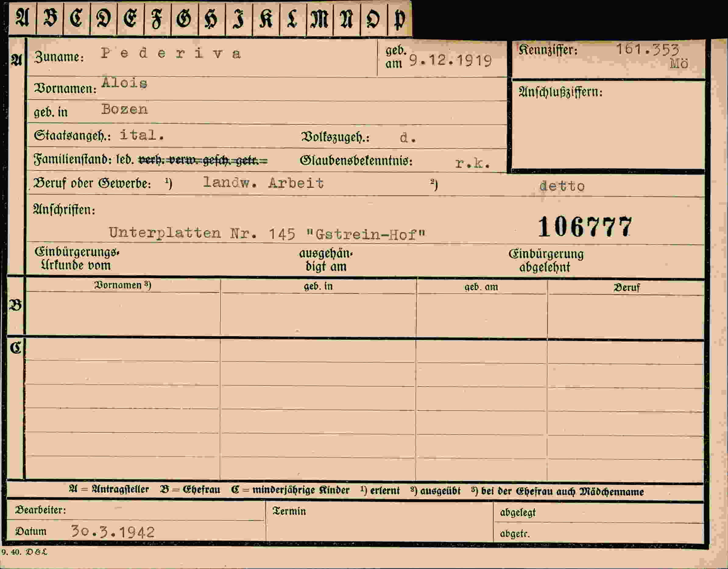Click the surname 'Pederiva'
The height and width of the screenshot is (569, 728).
pyautogui.click(x=171, y=53)
